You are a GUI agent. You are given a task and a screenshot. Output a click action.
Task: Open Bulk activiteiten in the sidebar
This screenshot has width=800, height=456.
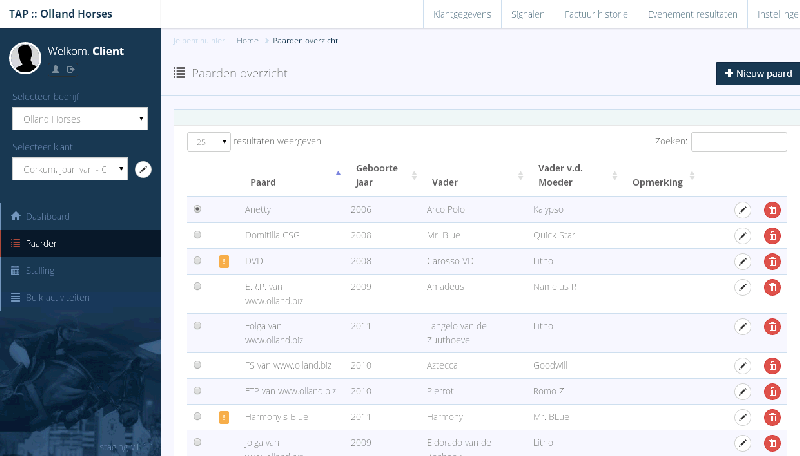pos(81,297)
